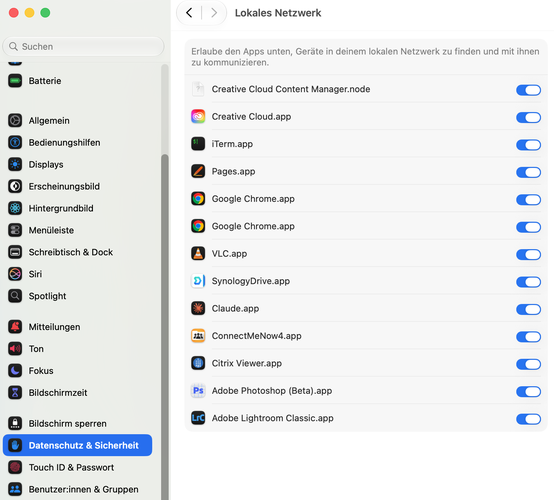Click the Batterie icon in sidebar
Image resolution: width=554 pixels, height=500 pixels.
tap(15, 81)
